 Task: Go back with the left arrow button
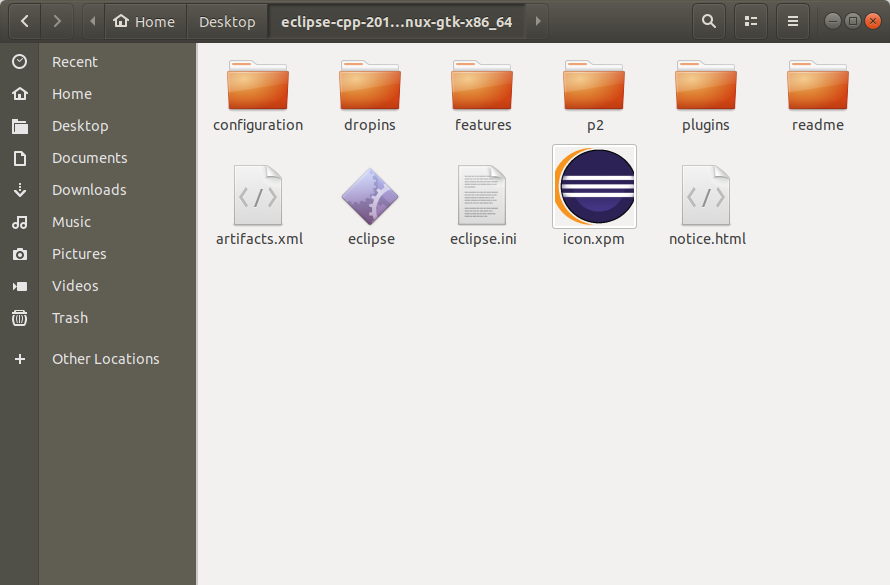click(24, 22)
